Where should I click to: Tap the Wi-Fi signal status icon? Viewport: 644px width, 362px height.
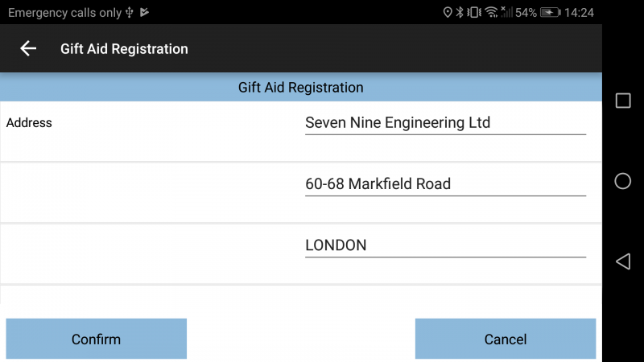pyautogui.click(x=491, y=12)
